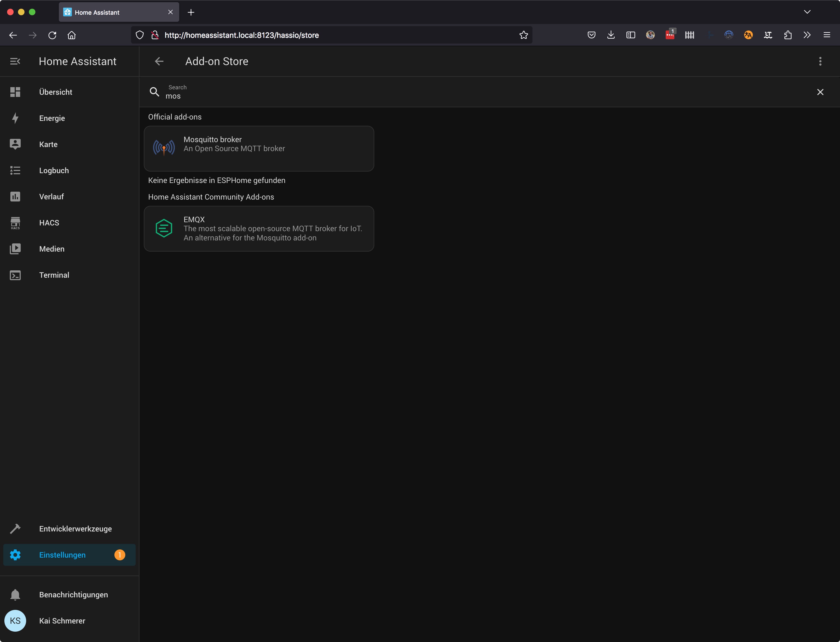Open the Verlauf history panel
The image size is (840, 642).
click(x=51, y=196)
